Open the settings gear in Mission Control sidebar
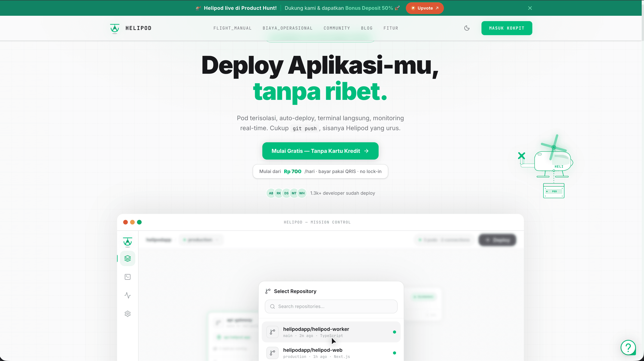This screenshot has height=361, width=644. pyautogui.click(x=127, y=314)
